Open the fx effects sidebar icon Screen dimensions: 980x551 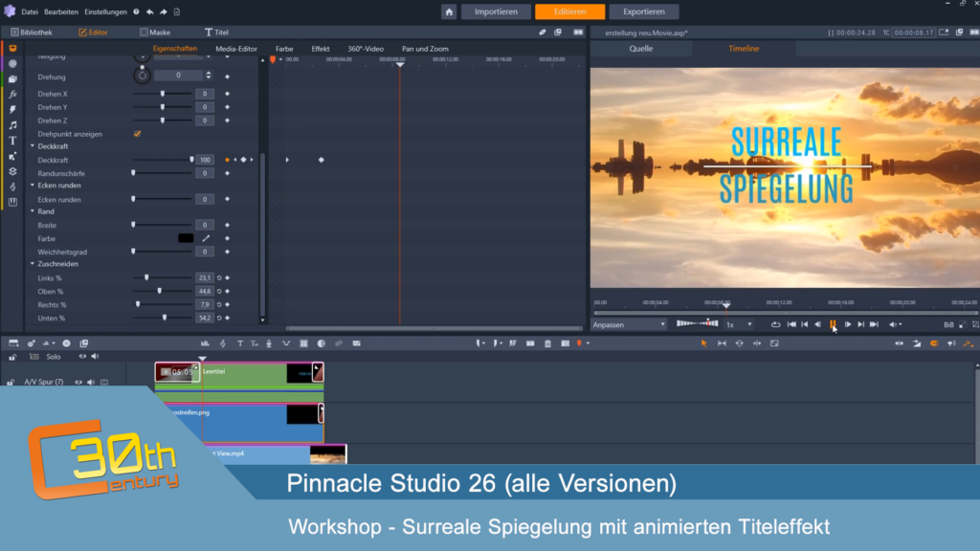pos(12,95)
